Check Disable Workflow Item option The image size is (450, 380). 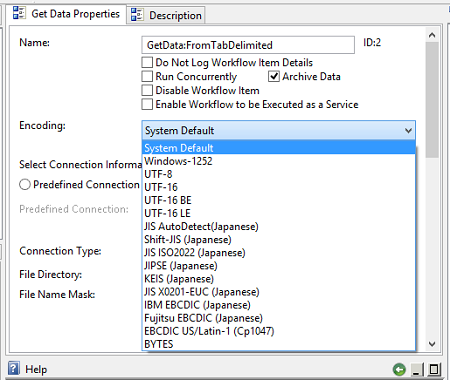tap(147, 90)
